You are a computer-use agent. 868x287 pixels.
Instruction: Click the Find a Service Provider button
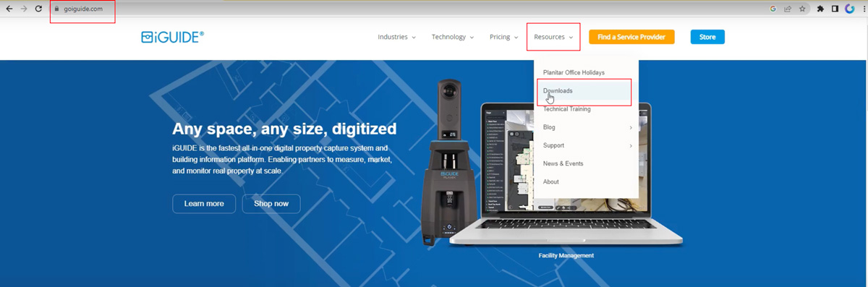pyautogui.click(x=631, y=37)
